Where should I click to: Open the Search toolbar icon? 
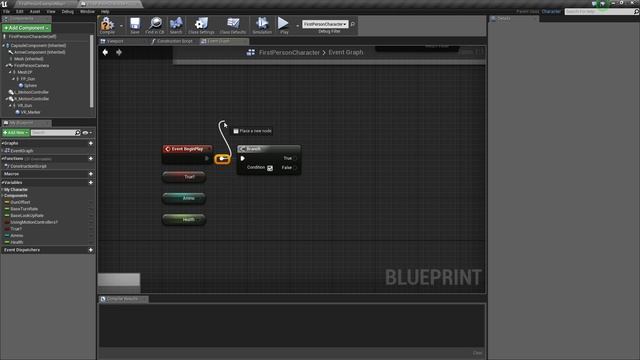tap(176, 24)
